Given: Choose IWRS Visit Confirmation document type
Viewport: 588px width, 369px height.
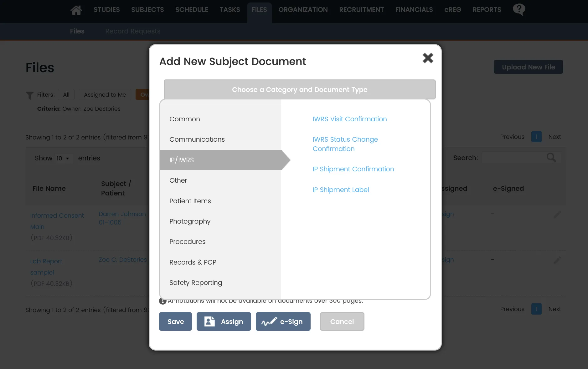Looking at the screenshot, I should pyautogui.click(x=350, y=119).
